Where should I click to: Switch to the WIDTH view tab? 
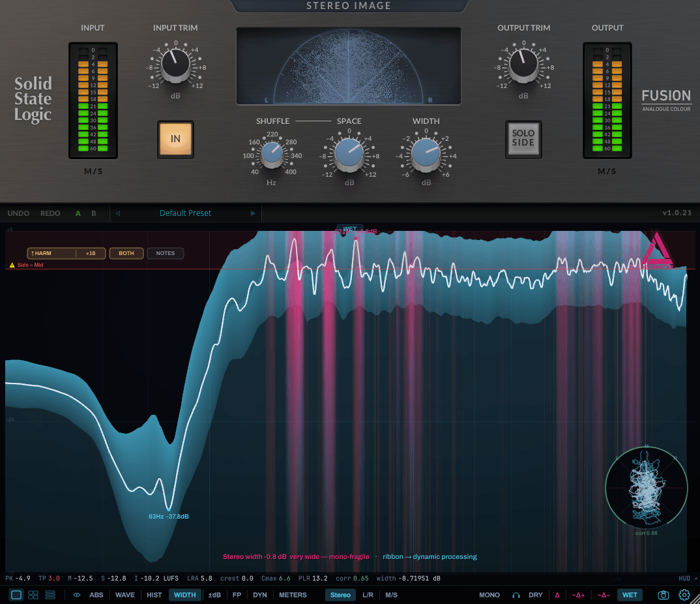pos(185,595)
